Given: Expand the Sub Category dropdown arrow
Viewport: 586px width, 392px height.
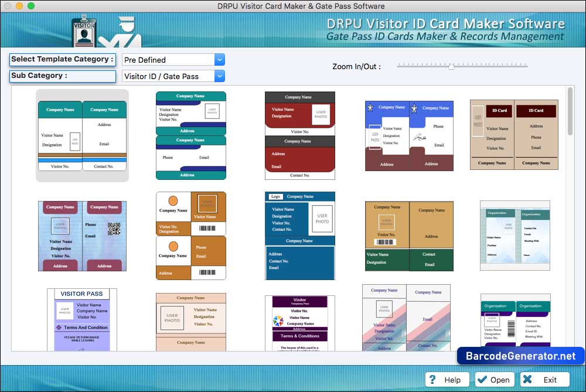Looking at the screenshot, I should (x=220, y=76).
